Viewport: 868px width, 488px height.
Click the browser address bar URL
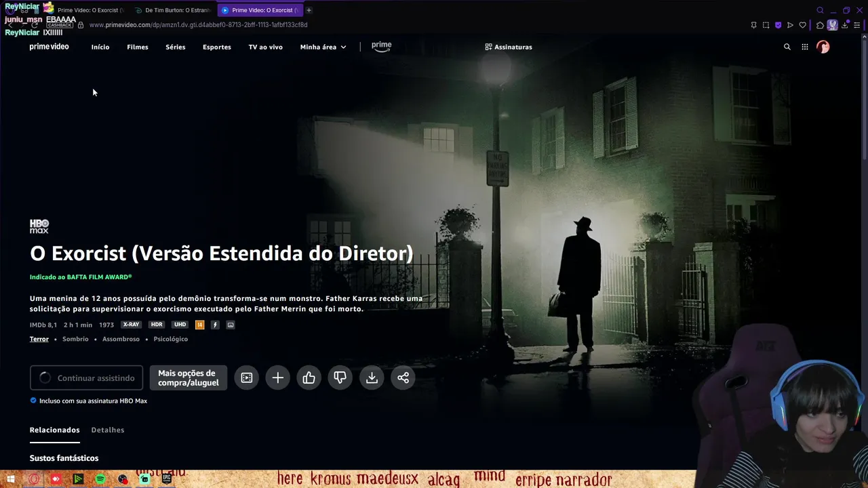(198, 25)
